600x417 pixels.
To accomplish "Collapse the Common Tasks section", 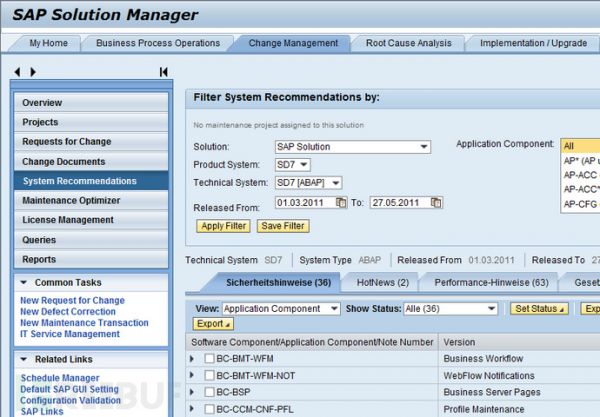I will 24,283.
